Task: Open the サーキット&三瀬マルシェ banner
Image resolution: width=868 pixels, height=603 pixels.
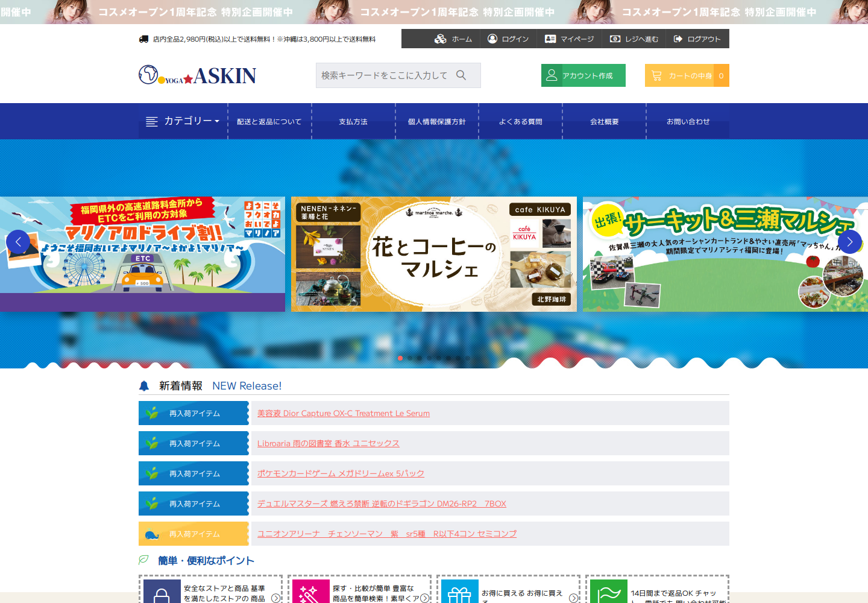Action: (725, 254)
